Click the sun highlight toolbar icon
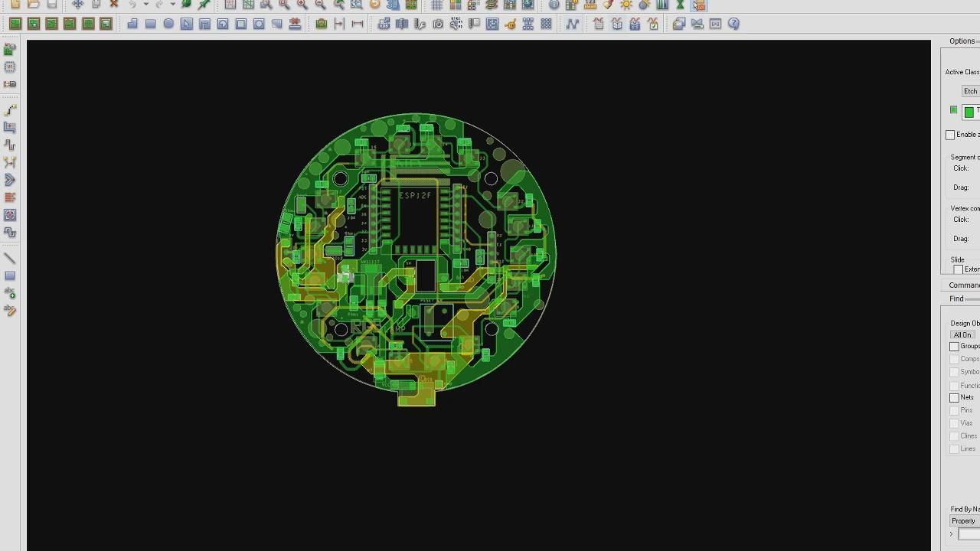The width and height of the screenshot is (980, 551). (626, 5)
